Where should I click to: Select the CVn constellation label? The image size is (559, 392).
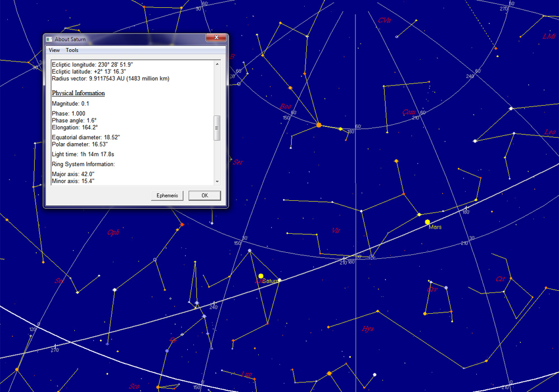pos(384,20)
